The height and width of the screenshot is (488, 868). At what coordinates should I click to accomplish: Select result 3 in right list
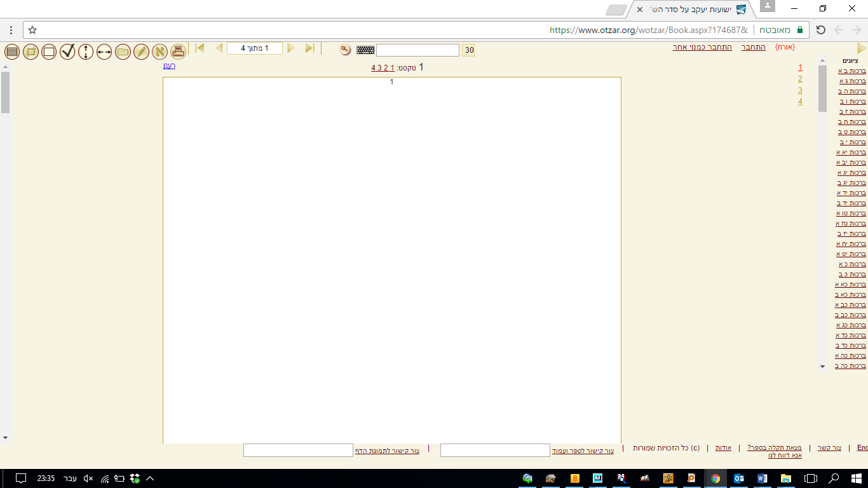801,90
